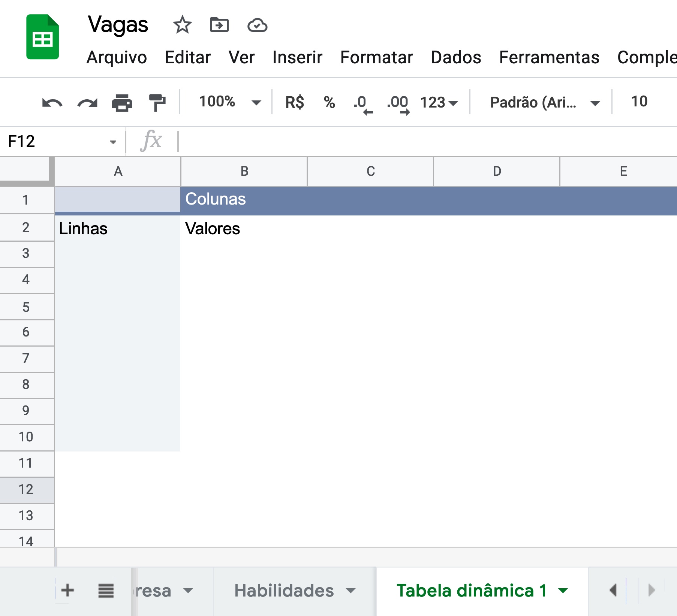Add a new sheet with plus

point(67,590)
